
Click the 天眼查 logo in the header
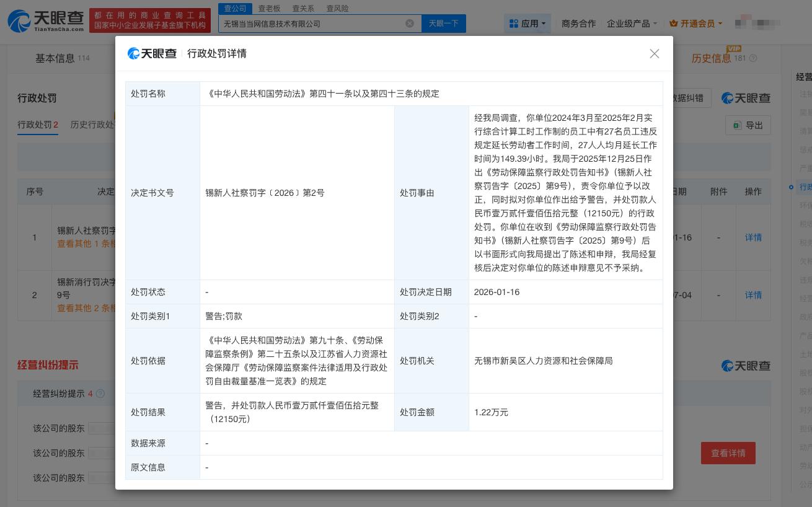(46, 21)
